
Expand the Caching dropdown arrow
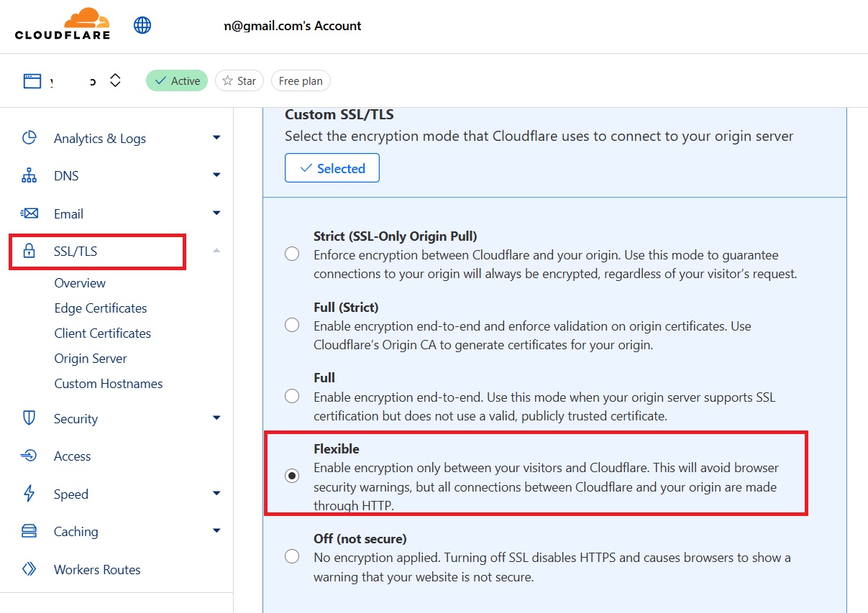(x=216, y=530)
